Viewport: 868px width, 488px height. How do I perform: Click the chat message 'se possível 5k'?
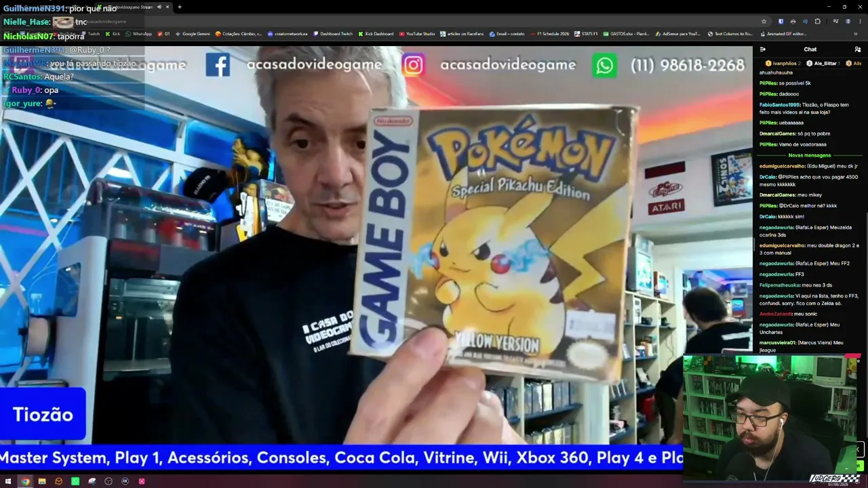(x=795, y=83)
